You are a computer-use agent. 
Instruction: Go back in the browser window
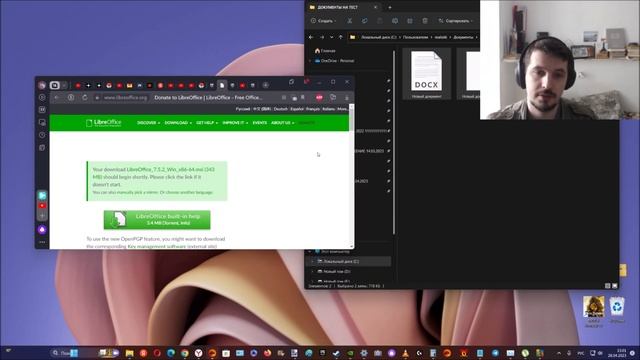pos(57,98)
